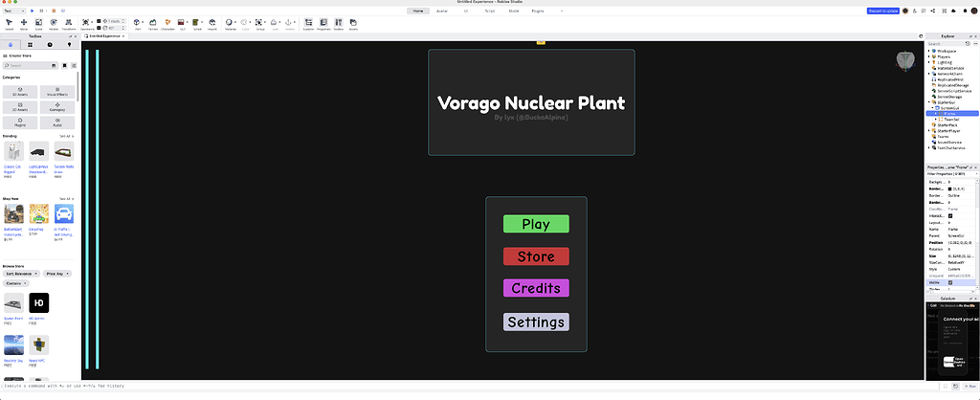Toggle the stud snapping checkbox in toolbar
Viewport: 980px width, 400px height.
tap(99, 21)
